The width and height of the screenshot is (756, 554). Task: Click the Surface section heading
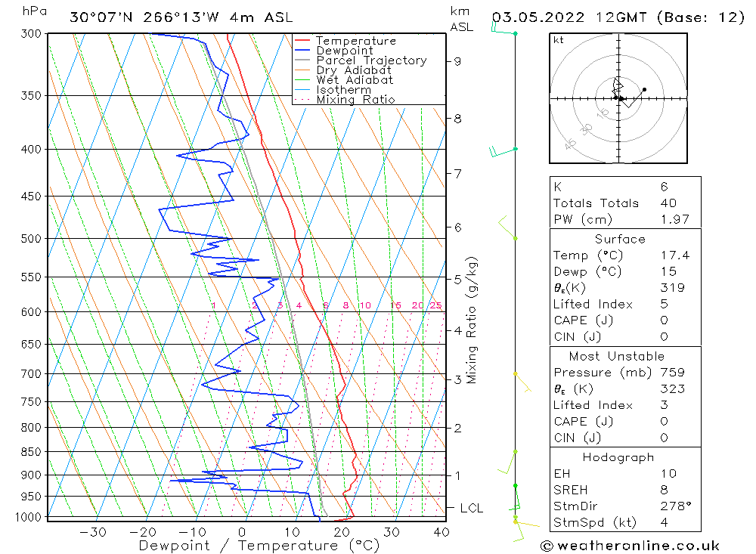pos(620,239)
